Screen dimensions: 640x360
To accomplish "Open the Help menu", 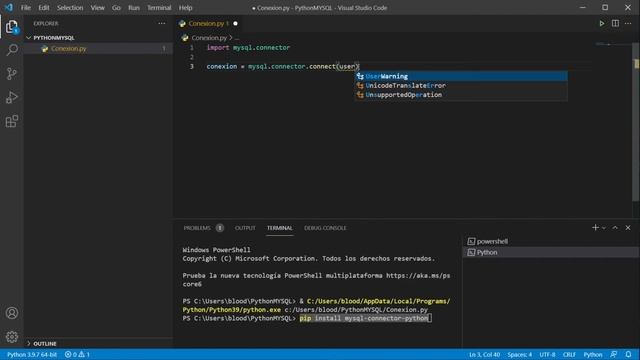I will pos(185,8).
